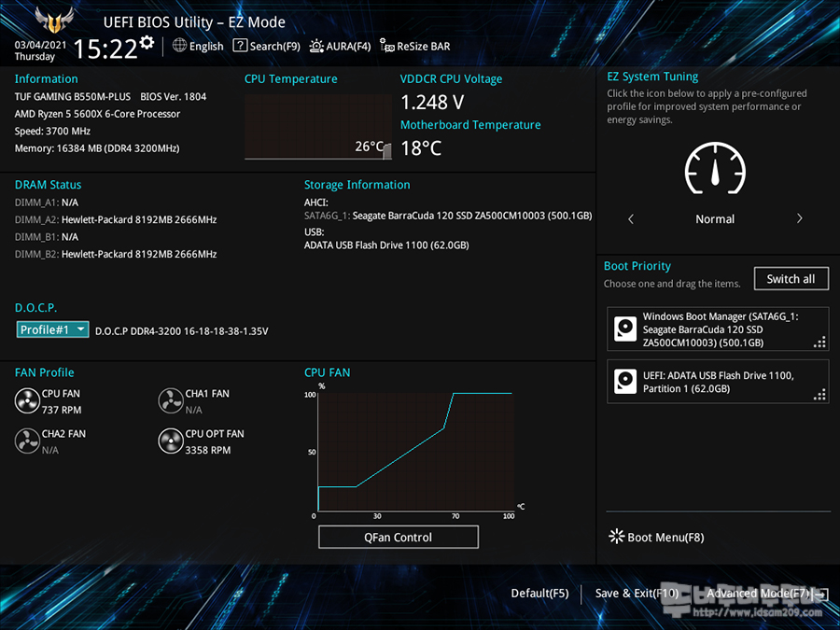Click DIMM_B2 Hewlett-Packard memory entry

pos(116,254)
